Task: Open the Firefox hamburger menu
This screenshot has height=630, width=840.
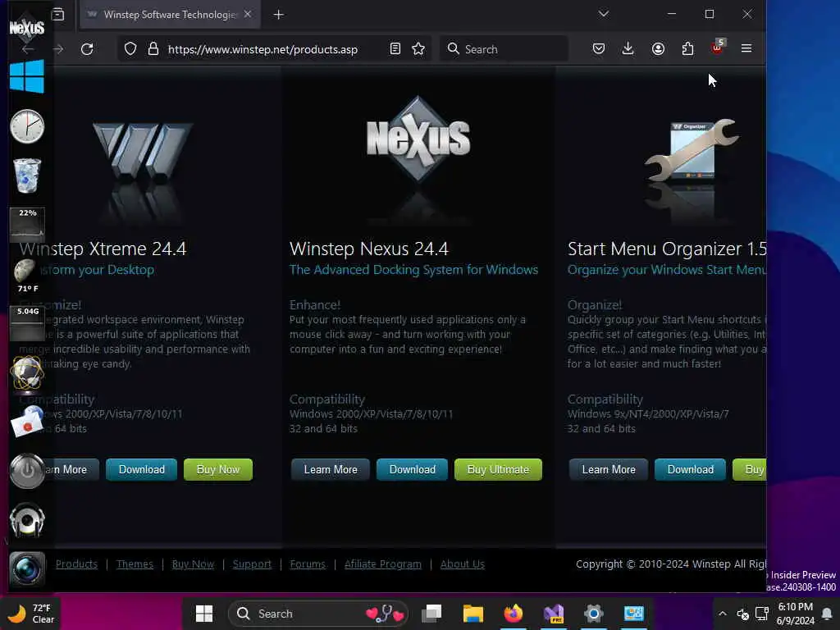Action: click(x=746, y=48)
